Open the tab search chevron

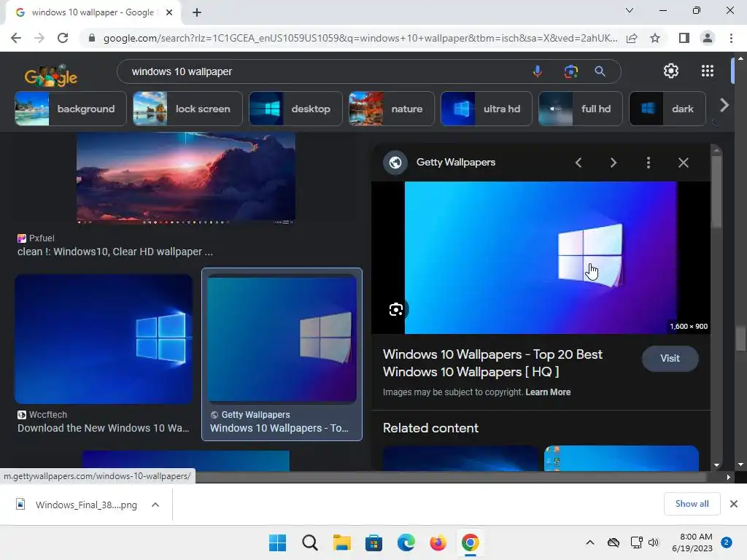[x=630, y=10]
